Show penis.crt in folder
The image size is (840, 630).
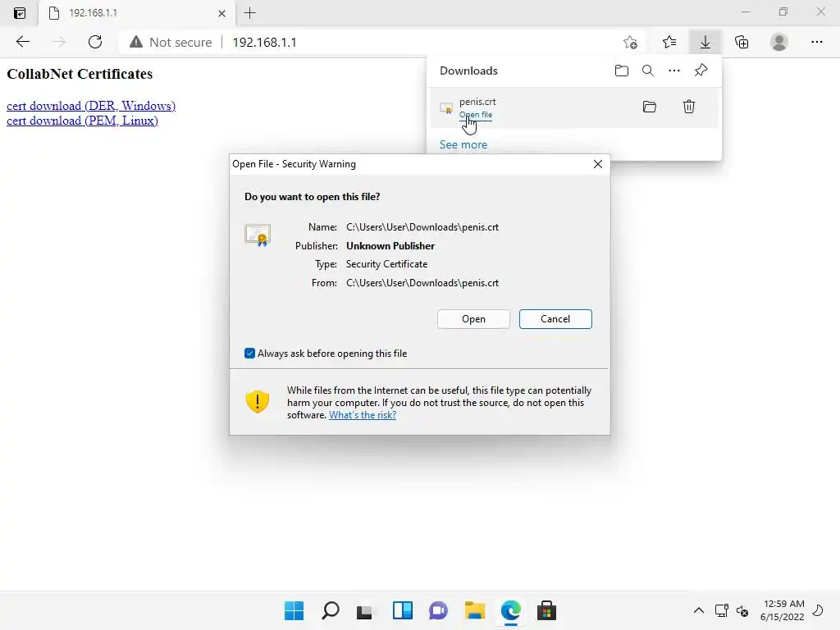(x=650, y=107)
